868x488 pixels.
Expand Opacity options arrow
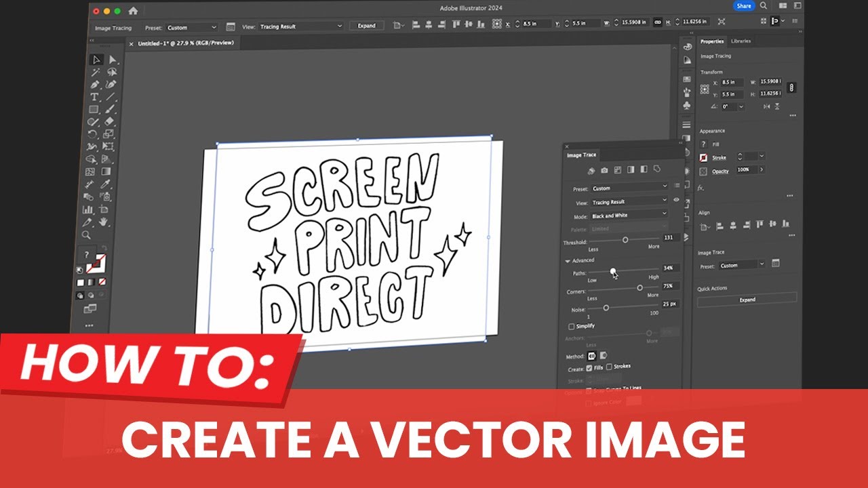[x=762, y=169]
